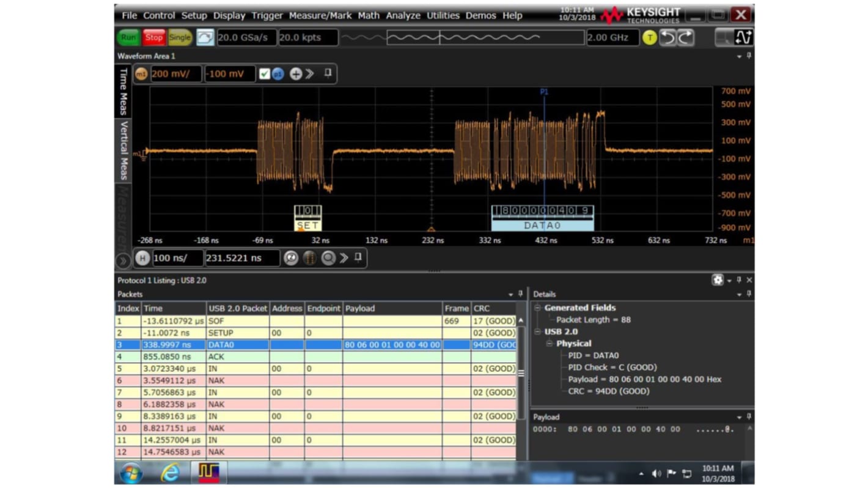Click the yellow T trigger icon
Screen dimensions: 868x488
pyautogui.click(x=649, y=37)
